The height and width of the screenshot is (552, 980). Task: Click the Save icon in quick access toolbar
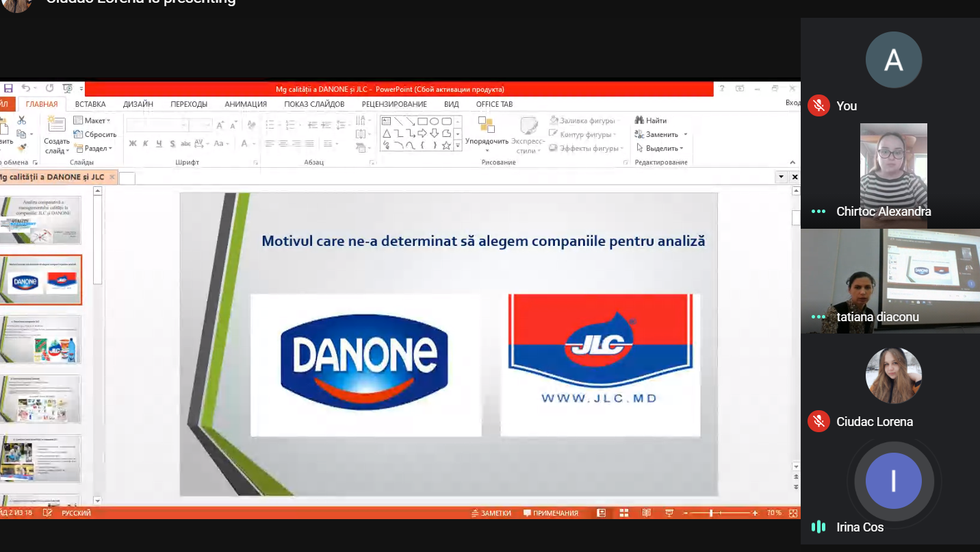coord(8,88)
